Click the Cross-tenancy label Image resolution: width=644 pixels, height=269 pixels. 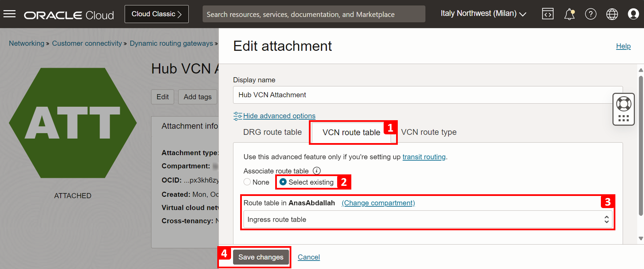tap(187, 221)
